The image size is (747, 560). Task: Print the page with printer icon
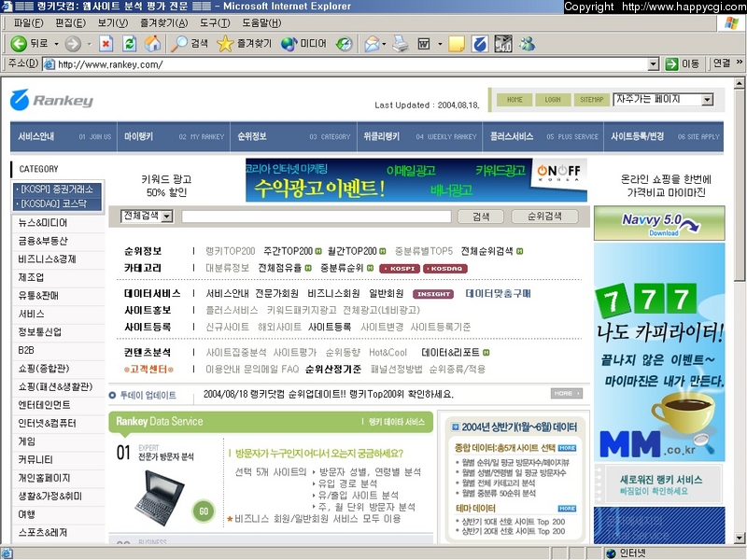point(401,44)
